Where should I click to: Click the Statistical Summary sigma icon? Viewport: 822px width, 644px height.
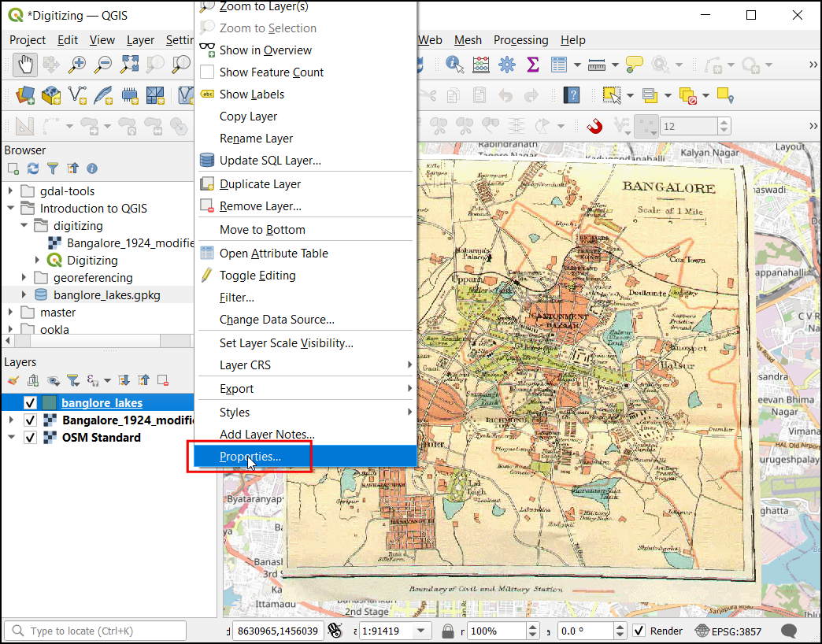click(x=532, y=65)
